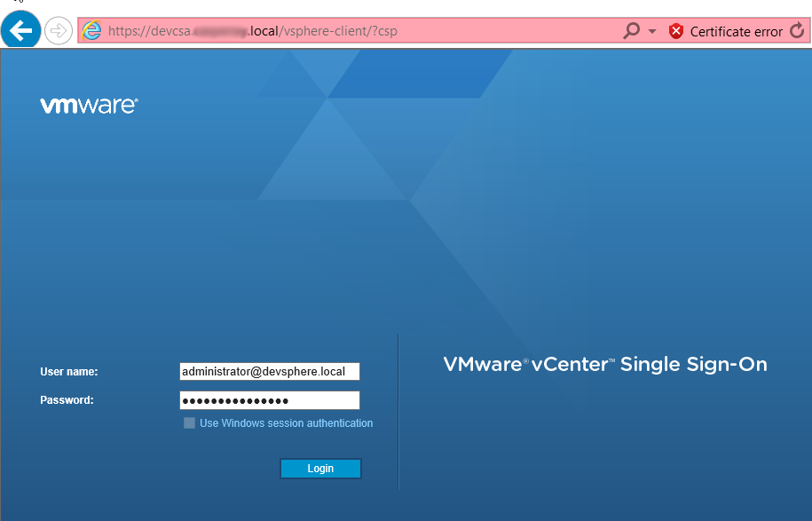Click the 'User name:' label
Viewport: 812px width, 521px height.
(68, 371)
